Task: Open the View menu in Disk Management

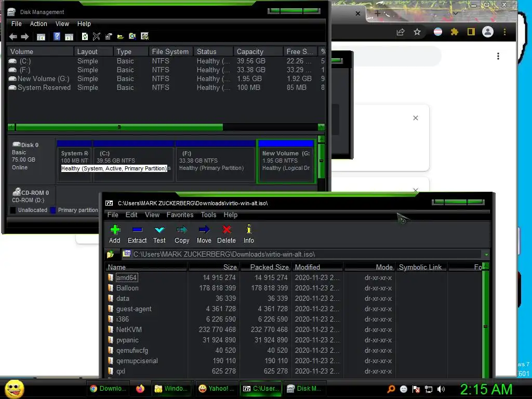Action: (x=62, y=24)
